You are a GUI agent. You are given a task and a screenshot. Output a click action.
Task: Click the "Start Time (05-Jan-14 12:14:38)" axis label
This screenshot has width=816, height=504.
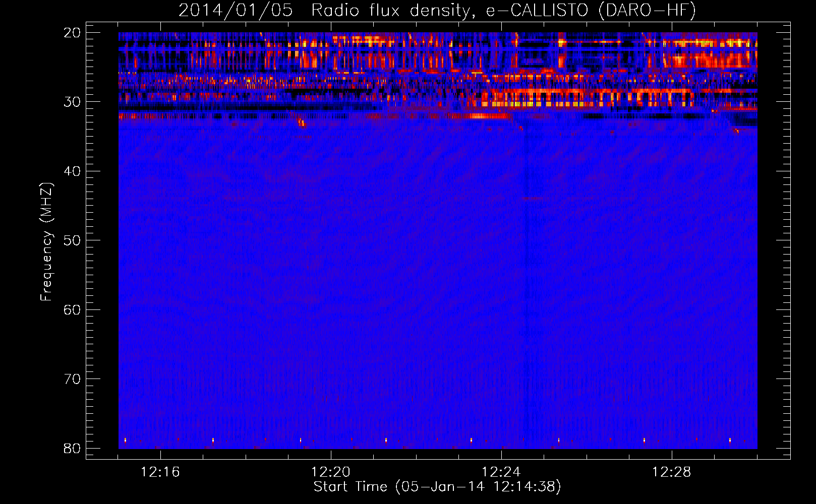437,487
